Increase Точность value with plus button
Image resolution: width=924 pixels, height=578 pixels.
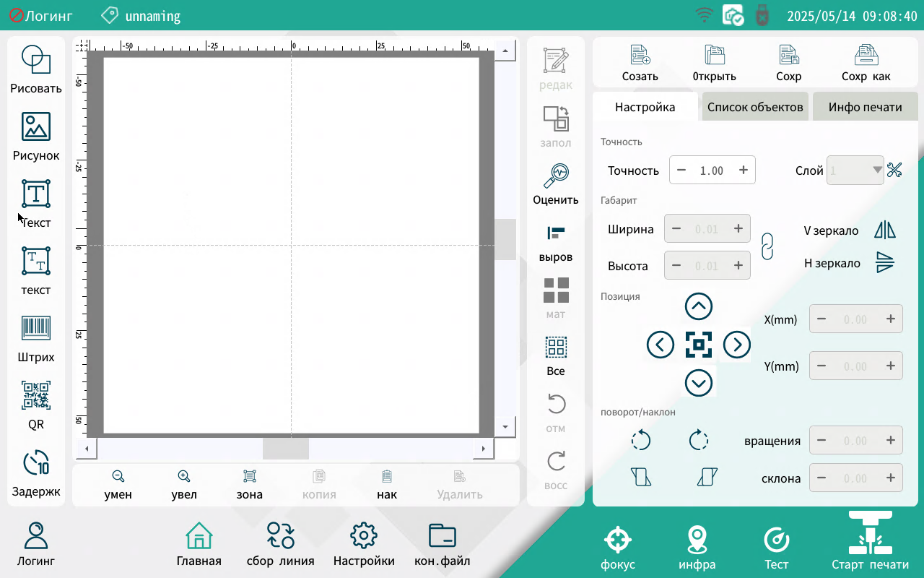tap(743, 171)
